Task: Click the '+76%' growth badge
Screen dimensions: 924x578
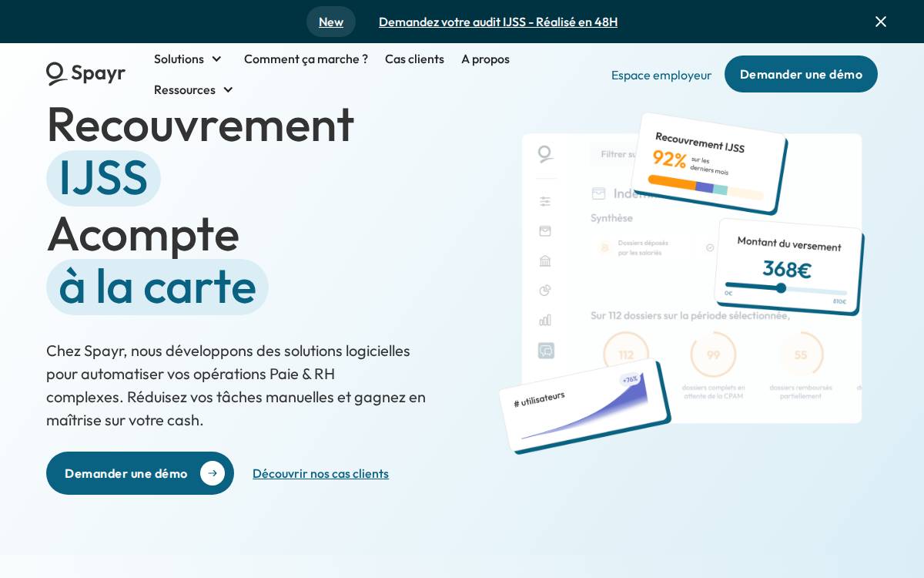Action: pos(630,379)
